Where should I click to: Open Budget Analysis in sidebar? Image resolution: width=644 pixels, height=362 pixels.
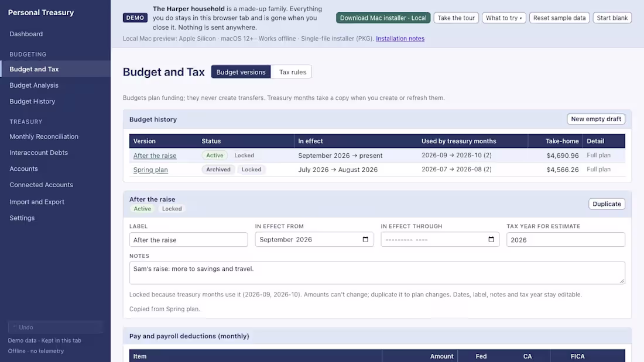(x=34, y=85)
